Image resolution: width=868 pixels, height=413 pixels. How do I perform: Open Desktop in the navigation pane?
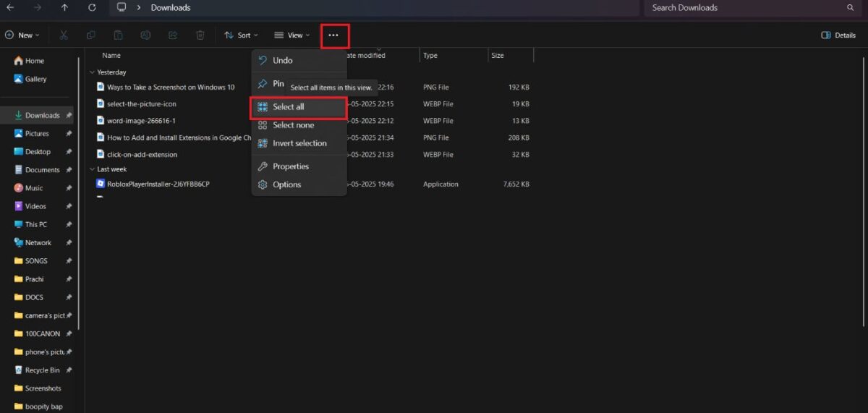[x=38, y=152]
